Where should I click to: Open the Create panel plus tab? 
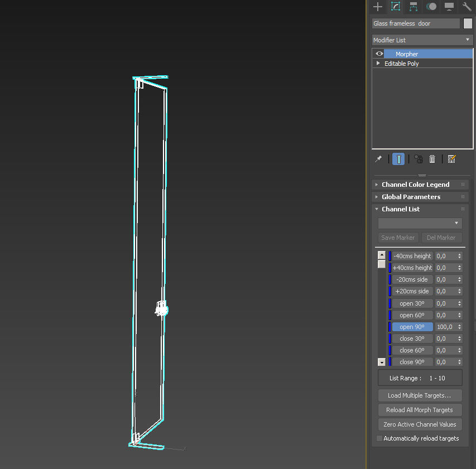(x=378, y=6)
